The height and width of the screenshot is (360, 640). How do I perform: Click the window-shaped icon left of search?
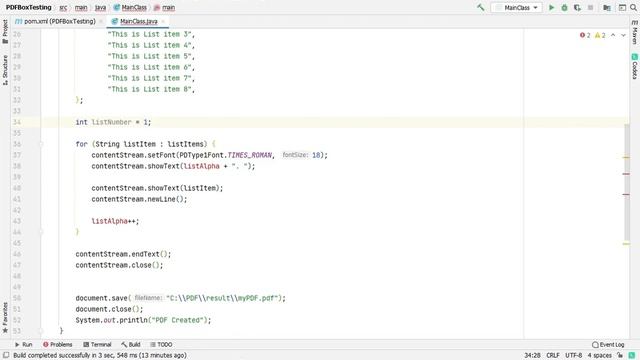point(622,7)
